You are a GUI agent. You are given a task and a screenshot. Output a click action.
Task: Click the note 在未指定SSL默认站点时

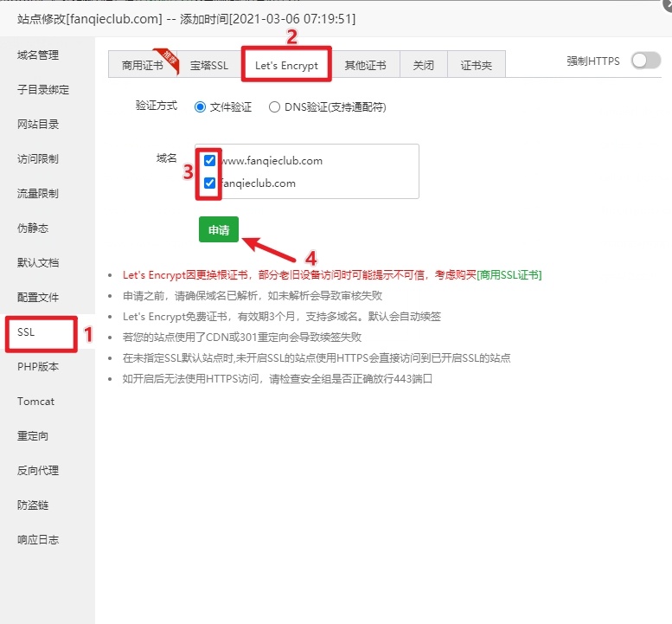(317, 358)
